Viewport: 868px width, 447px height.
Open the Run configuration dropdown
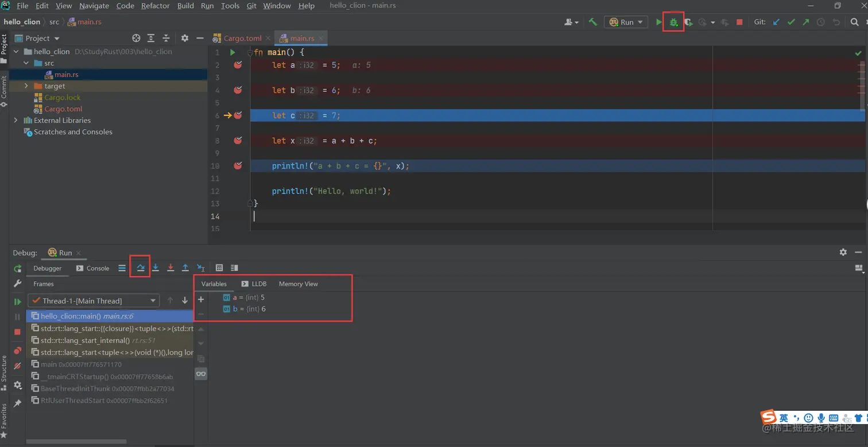pos(626,22)
